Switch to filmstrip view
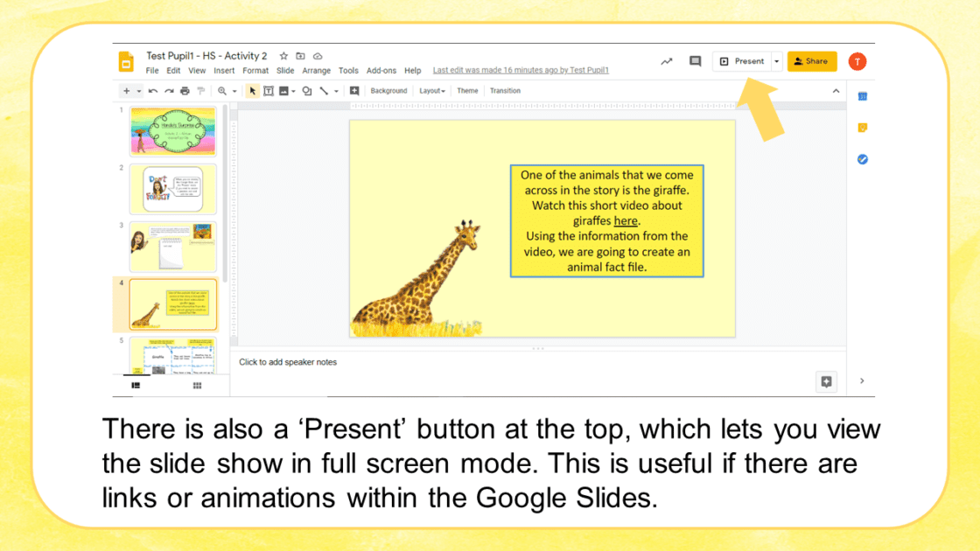 tap(136, 385)
